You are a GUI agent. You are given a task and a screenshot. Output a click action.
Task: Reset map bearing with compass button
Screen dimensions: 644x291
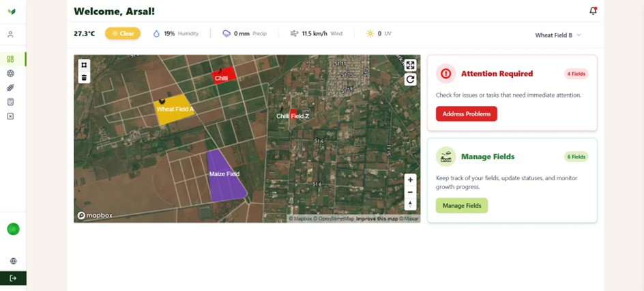point(410,204)
